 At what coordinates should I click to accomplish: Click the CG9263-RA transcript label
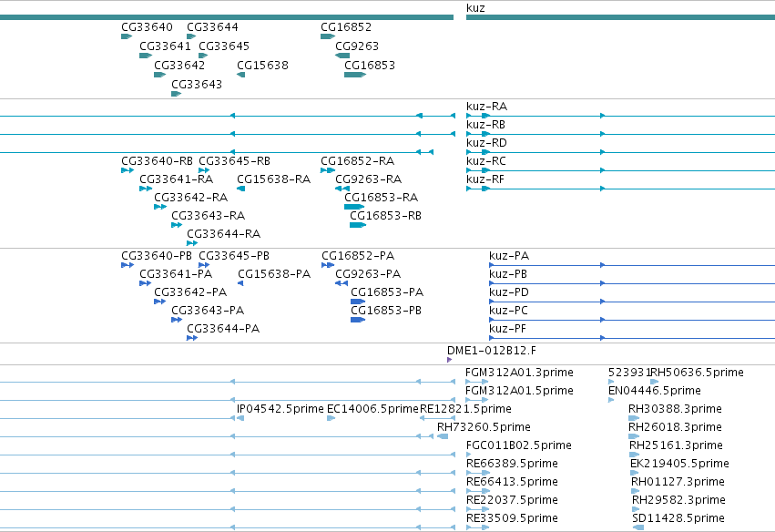(x=369, y=179)
